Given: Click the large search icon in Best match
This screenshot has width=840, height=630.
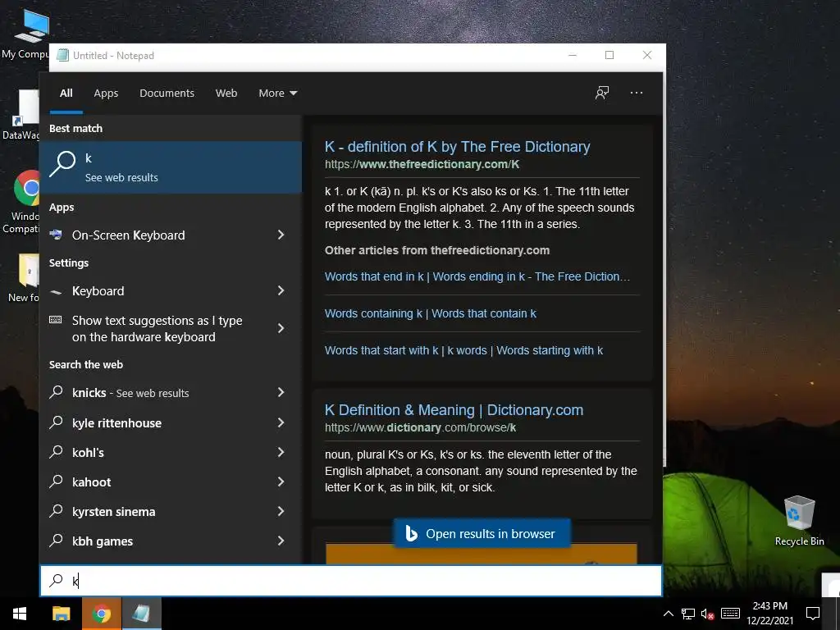Looking at the screenshot, I should click(x=62, y=164).
